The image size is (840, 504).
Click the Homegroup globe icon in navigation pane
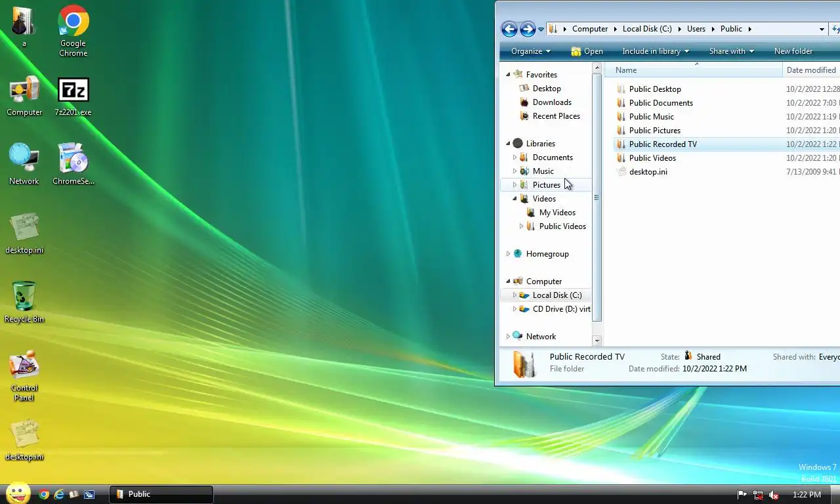tap(518, 254)
